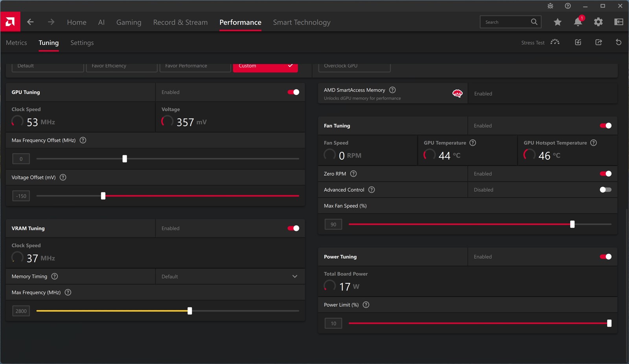Click the reset tuning icon
The height and width of the screenshot is (364, 629).
(x=619, y=42)
